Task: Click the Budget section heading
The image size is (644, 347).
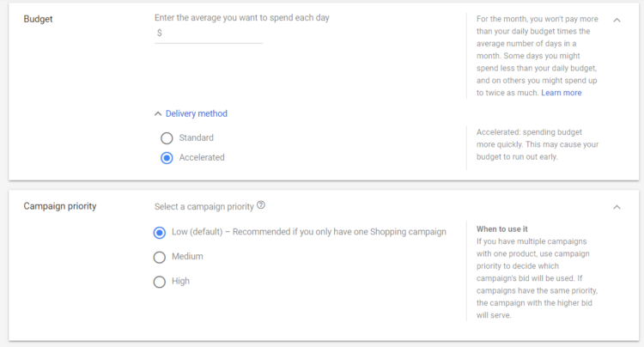Action: point(38,19)
